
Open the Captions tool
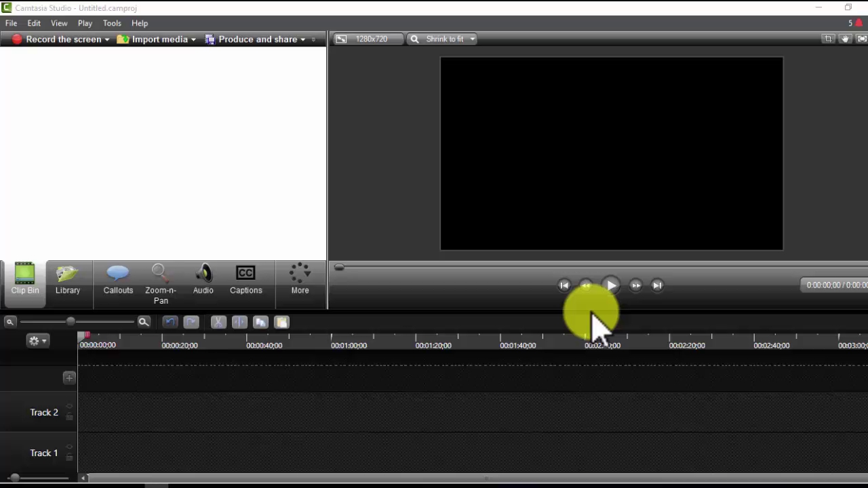245,280
